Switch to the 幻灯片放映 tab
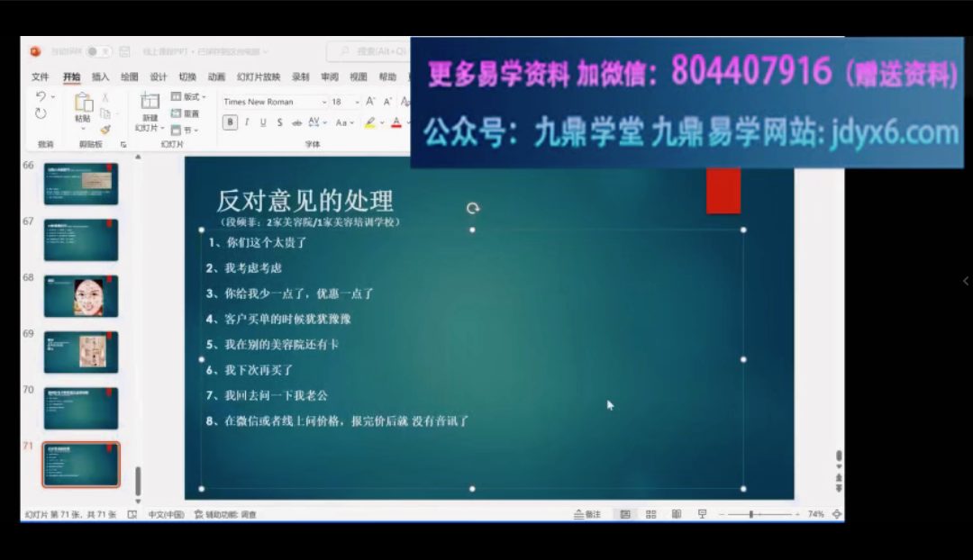The height and width of the screenshot is (560, 973). coord(259,77)
